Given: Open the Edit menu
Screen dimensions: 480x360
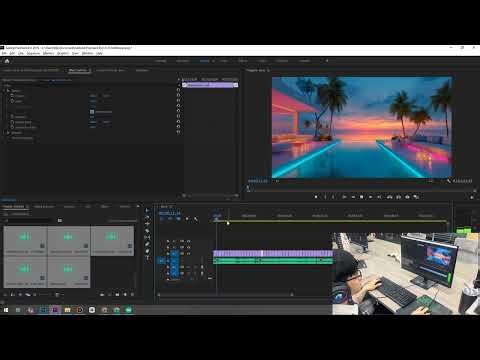Looking at the screenshot, I should tap(12, 53).
